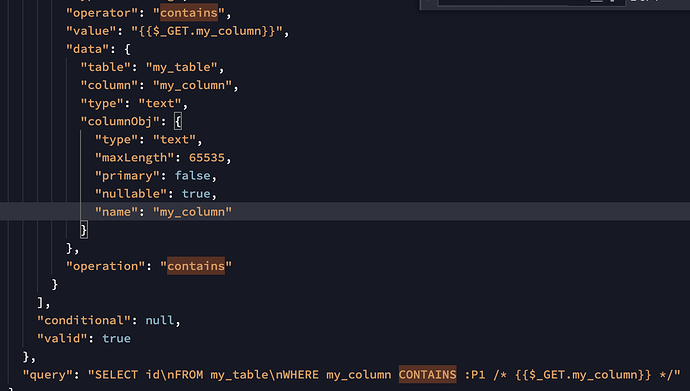The image size is (690, 391).
Task: Click the "text" value under data's type
Action: click(x=160, y=103)
